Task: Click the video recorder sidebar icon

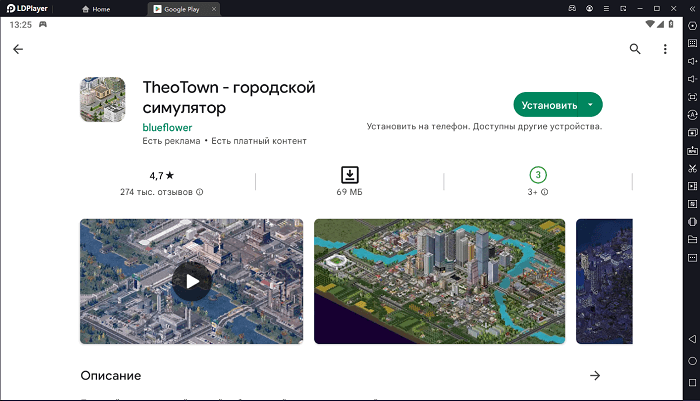Action: tap(692, 186)
